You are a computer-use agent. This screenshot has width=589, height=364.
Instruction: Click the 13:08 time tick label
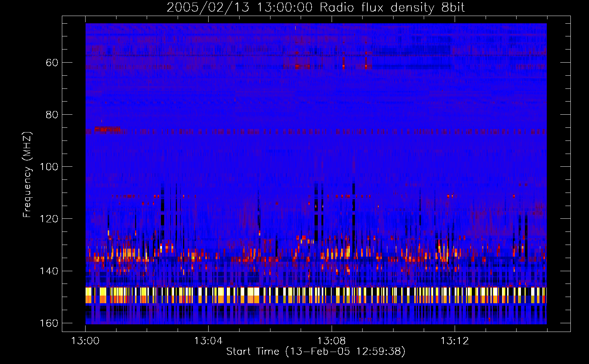tap(331, 341)
